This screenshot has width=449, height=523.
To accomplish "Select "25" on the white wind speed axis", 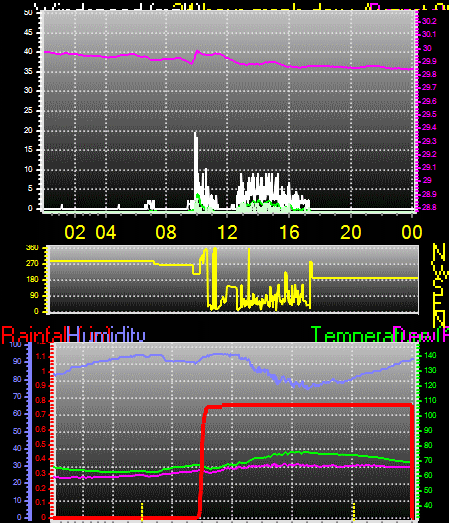I will 28,110.
